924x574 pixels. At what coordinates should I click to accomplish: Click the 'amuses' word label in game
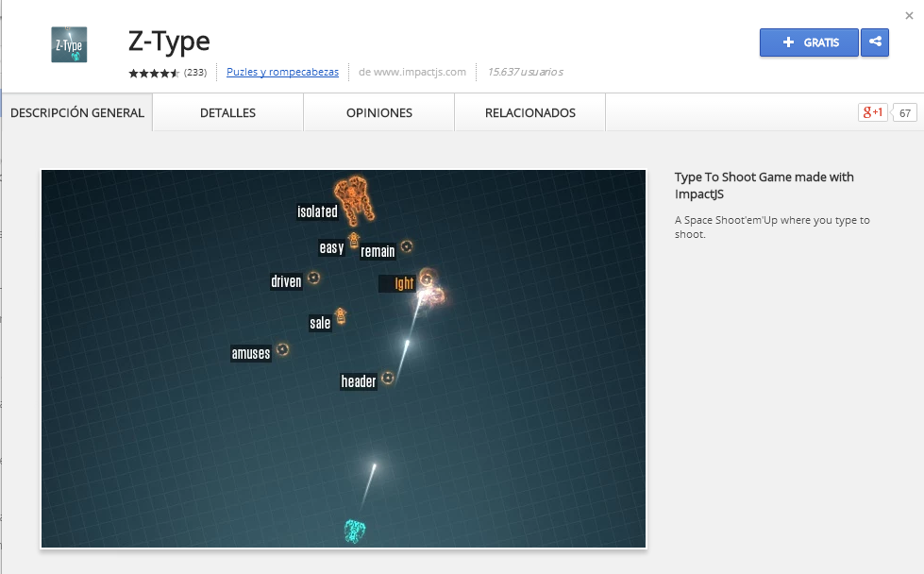251,353
